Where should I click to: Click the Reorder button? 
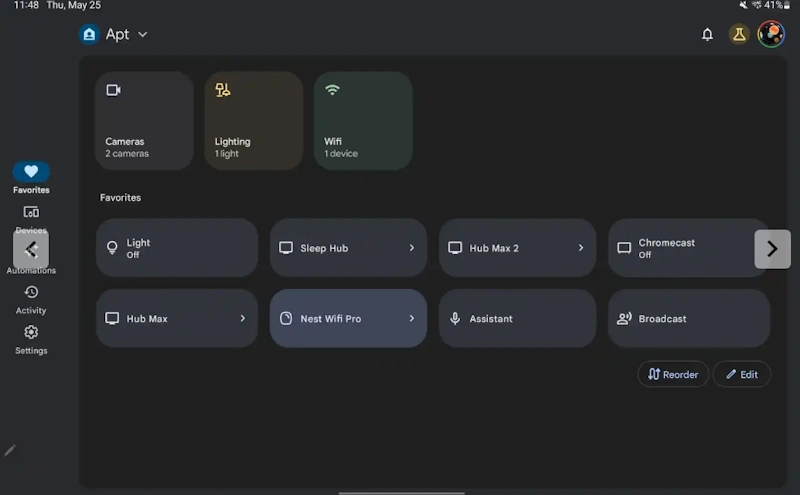click(673, 374)
